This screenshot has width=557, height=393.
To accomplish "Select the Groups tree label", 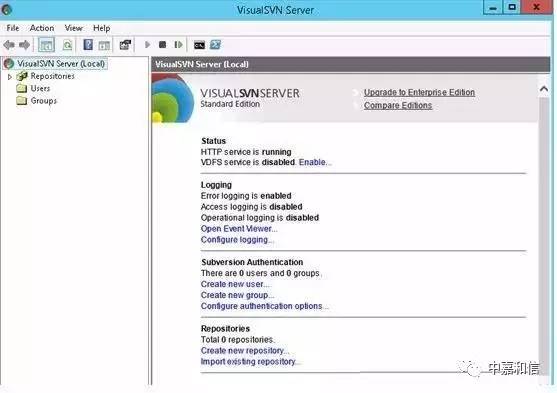I will pos(44,101).
